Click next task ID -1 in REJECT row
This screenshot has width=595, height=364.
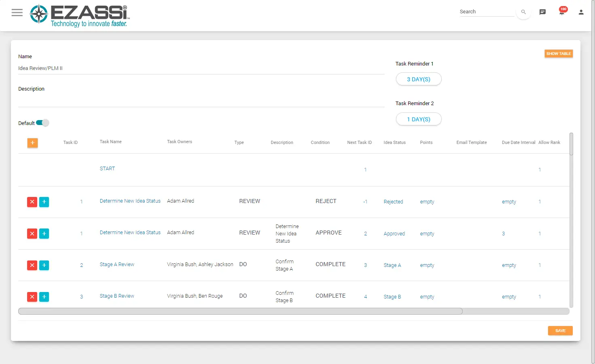click(365, 202)
